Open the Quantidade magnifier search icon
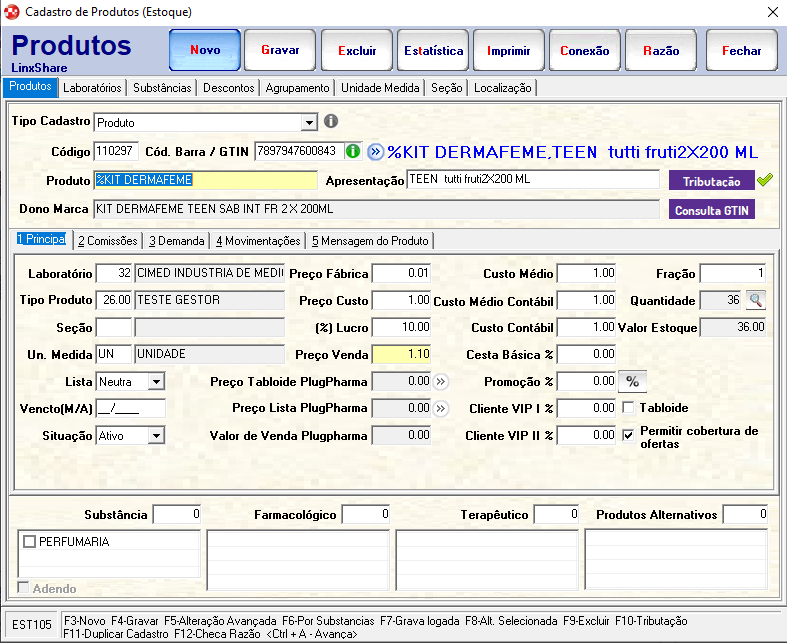 [755, 300]
